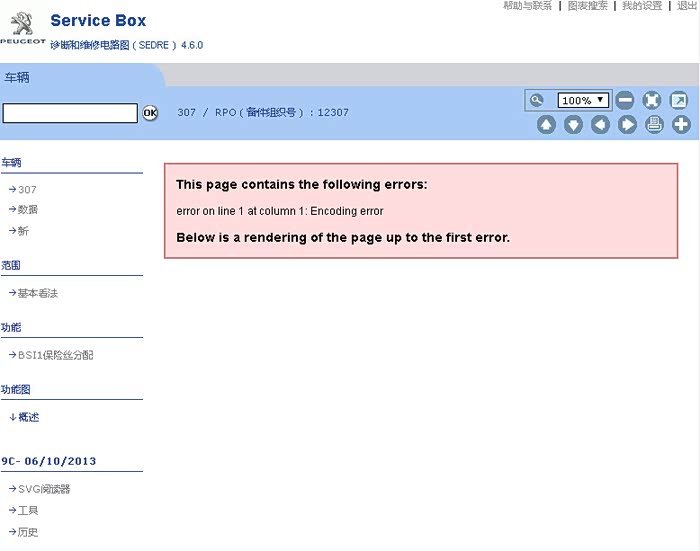The width and height of the screenshot is (700, 551).
Task: Select the 车辆 tab
Action: pyautogui.click(x=17, y=77)
